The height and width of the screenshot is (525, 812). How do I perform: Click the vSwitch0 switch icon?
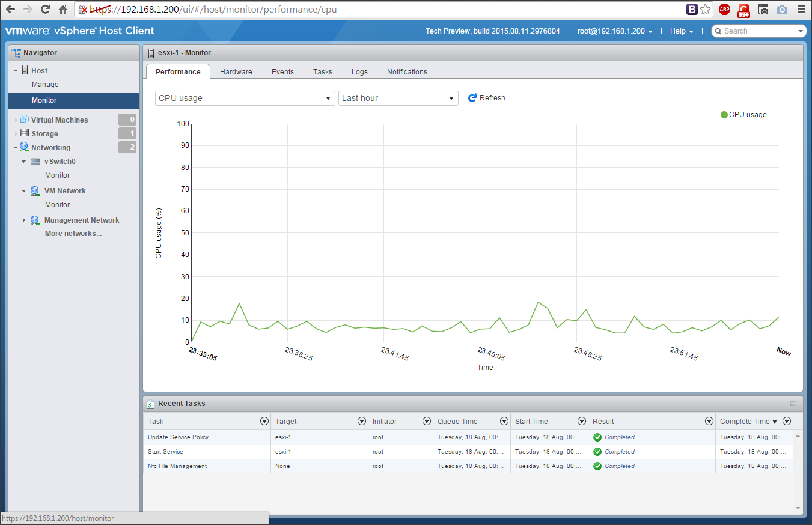click(x=36, y=162)
